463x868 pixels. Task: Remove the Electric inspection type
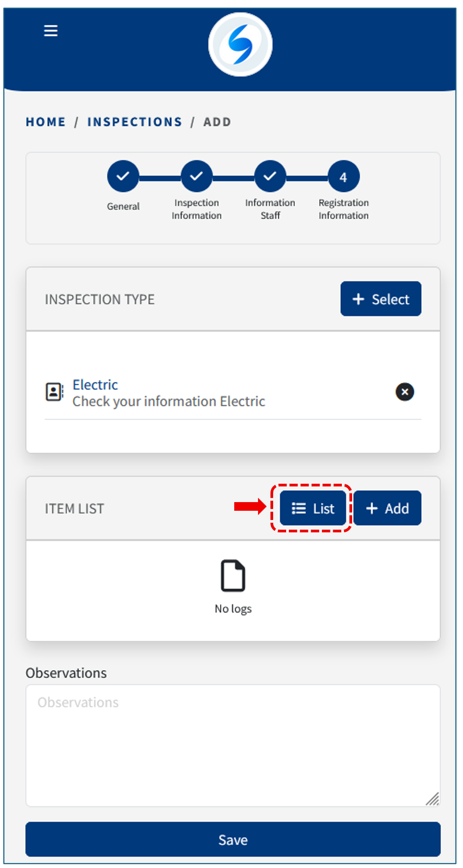pos(405,392)
